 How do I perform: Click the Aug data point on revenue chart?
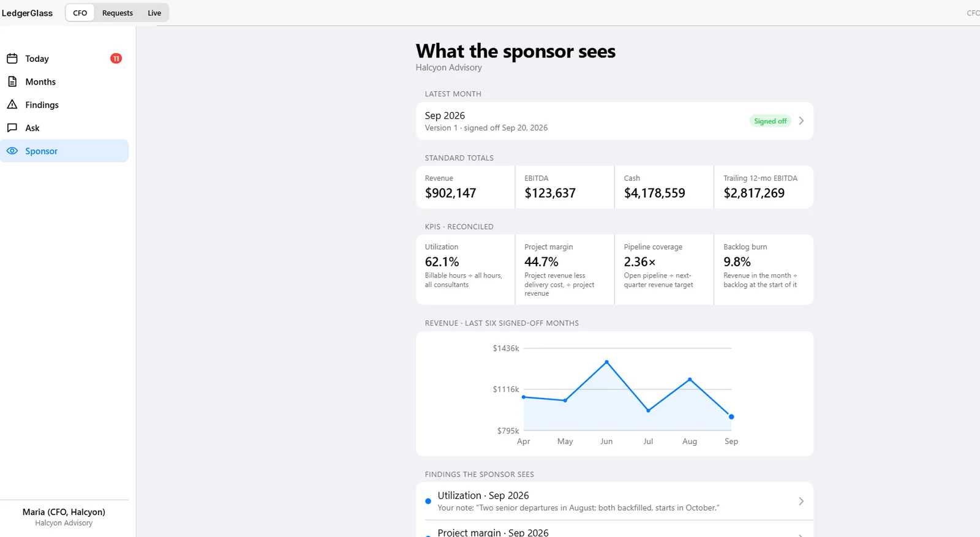(690, 380)
